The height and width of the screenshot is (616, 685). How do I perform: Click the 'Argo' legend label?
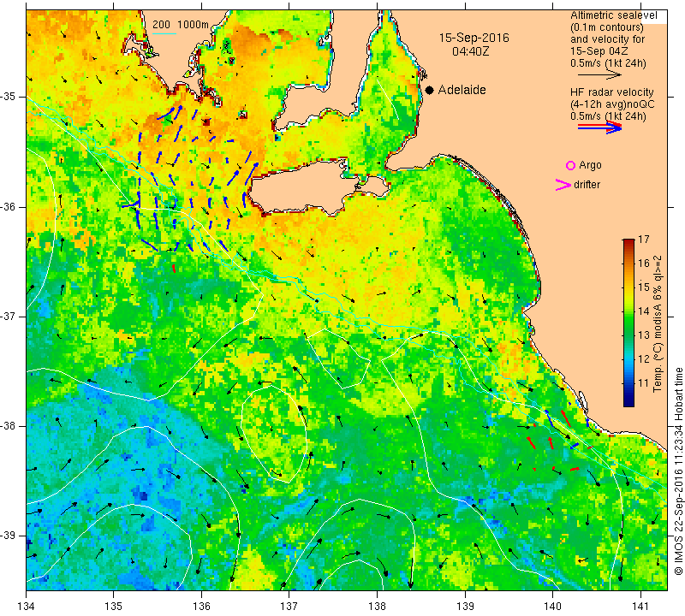coord(590,165)
